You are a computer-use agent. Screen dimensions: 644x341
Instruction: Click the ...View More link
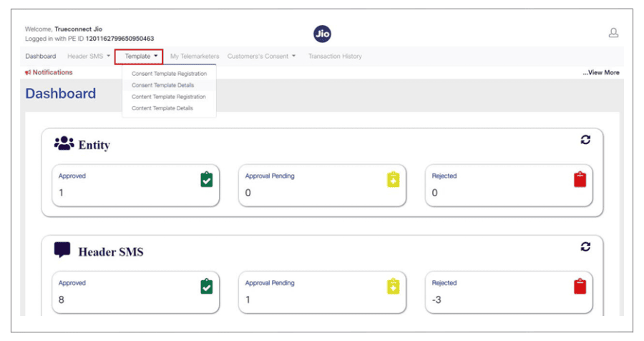pos(601,72)
